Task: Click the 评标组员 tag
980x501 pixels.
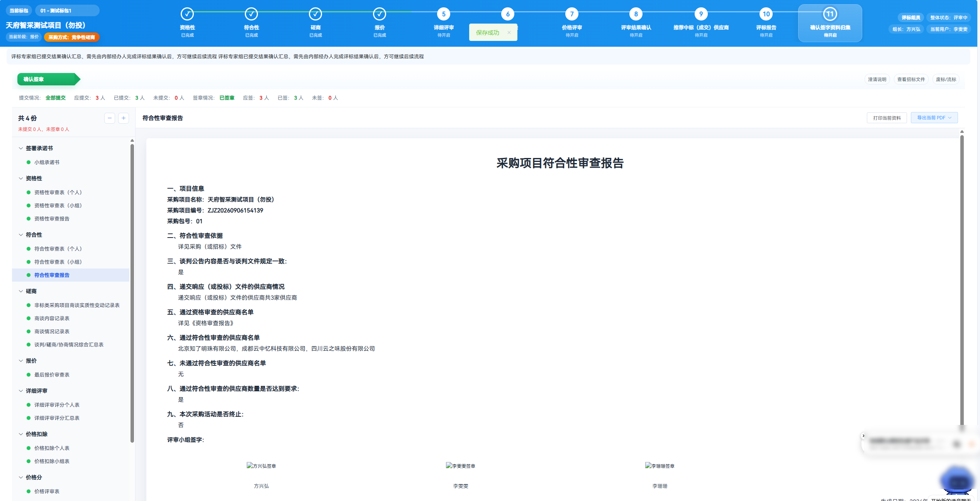Action: pyautogui.click(x=910, y=18)
